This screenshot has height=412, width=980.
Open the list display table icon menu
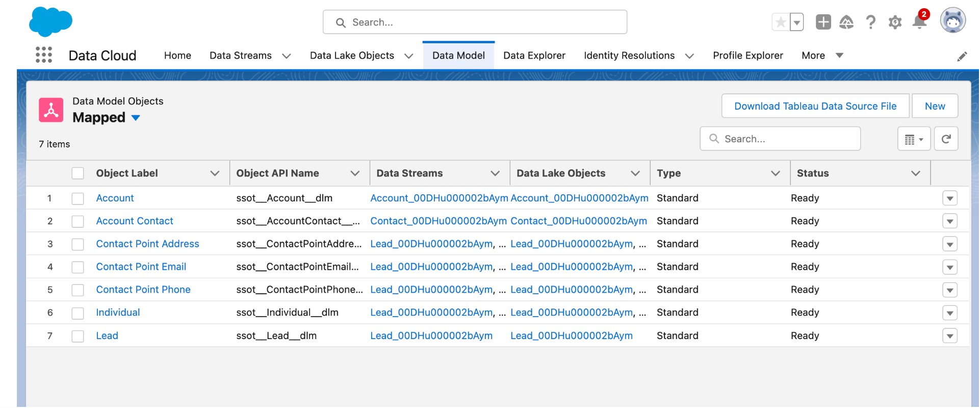pyautogui.click(x=914, y=139)
